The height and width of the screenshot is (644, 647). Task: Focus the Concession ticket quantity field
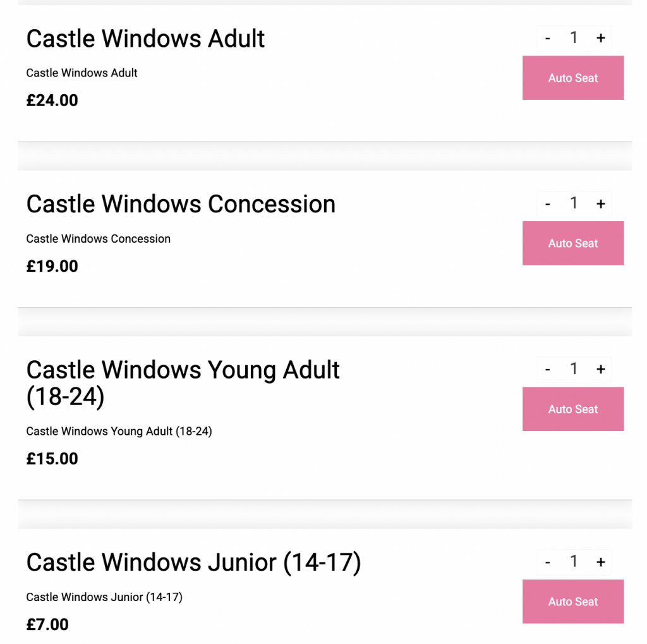(574, 204)
